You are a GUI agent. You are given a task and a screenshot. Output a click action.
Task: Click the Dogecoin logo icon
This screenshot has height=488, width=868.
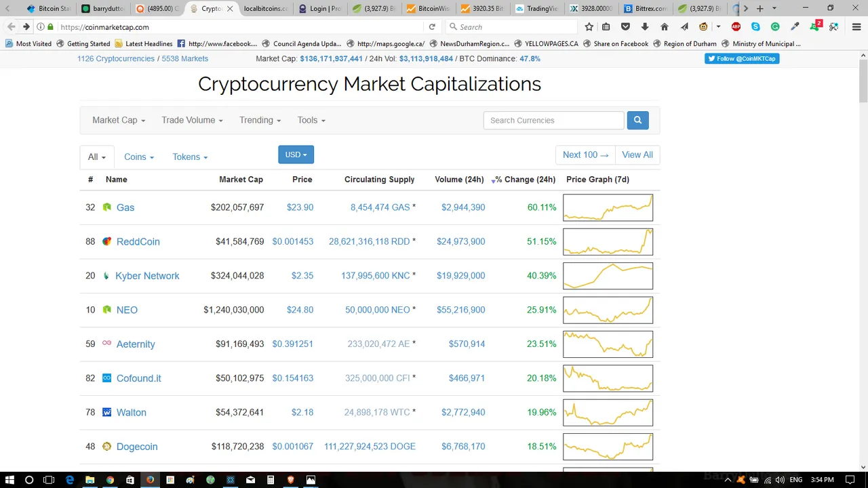106,447
